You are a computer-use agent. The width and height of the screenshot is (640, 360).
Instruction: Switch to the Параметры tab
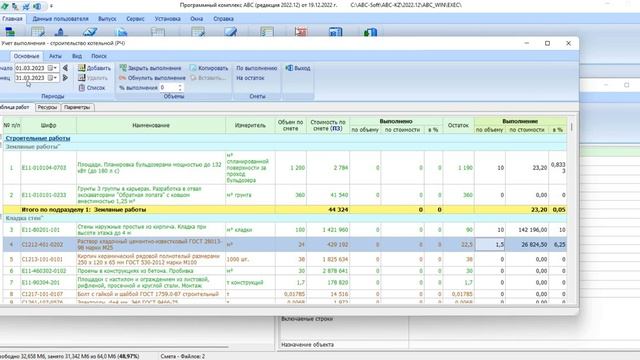(x=77, y=107)
